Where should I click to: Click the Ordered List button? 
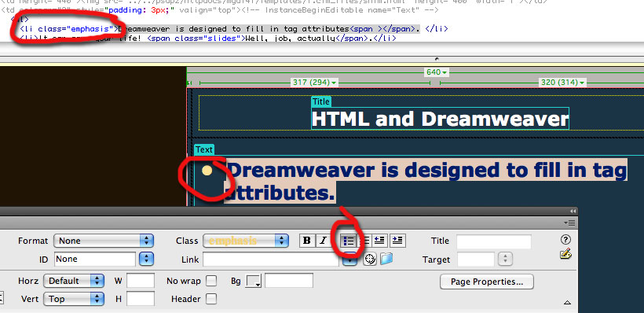[364, 241]
